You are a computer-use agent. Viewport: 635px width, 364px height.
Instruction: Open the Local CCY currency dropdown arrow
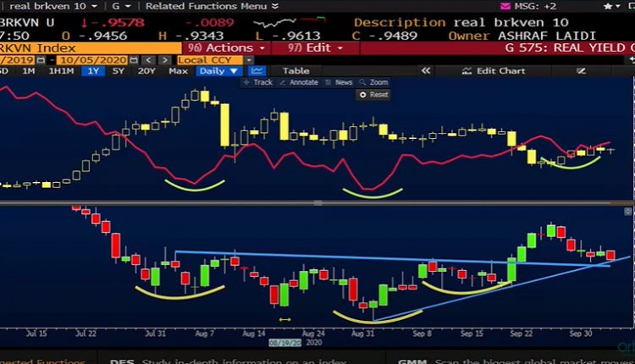[x=249, y=60]
